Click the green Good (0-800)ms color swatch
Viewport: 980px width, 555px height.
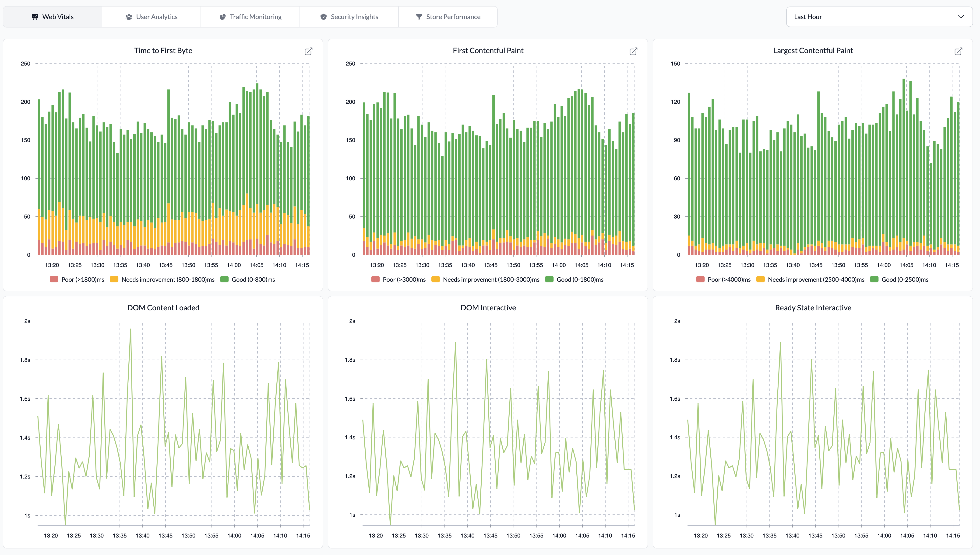click(x=224, y=279)
